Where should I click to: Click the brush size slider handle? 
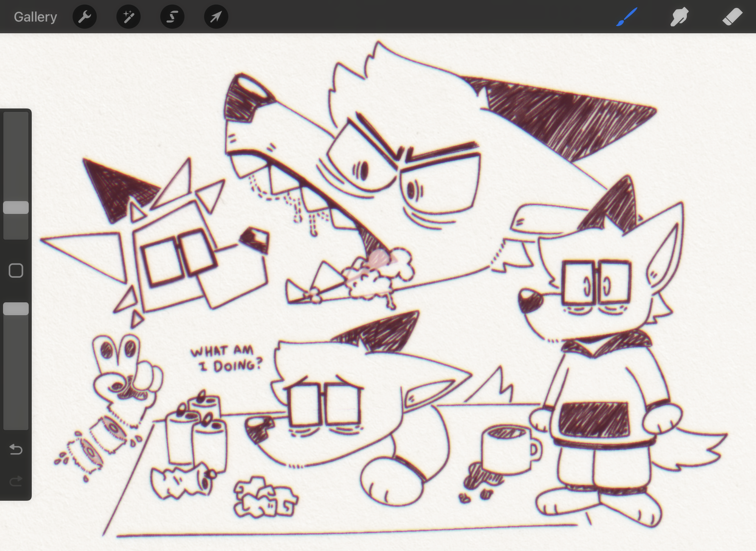coord(16,207)
